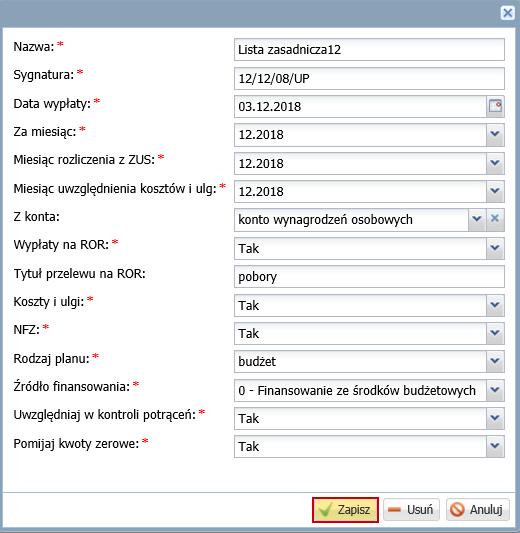Click the Anuluj button
520x533 pixels.
point(478,510)
